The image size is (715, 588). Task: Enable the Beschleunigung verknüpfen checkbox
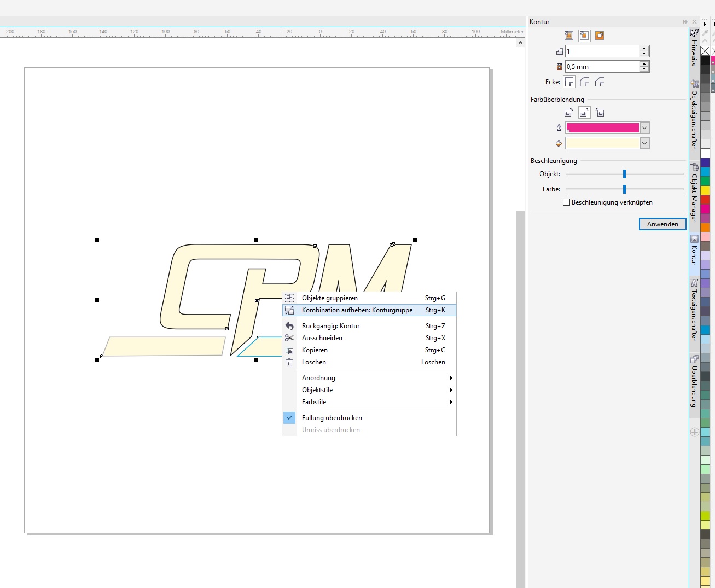click(567, 202)
